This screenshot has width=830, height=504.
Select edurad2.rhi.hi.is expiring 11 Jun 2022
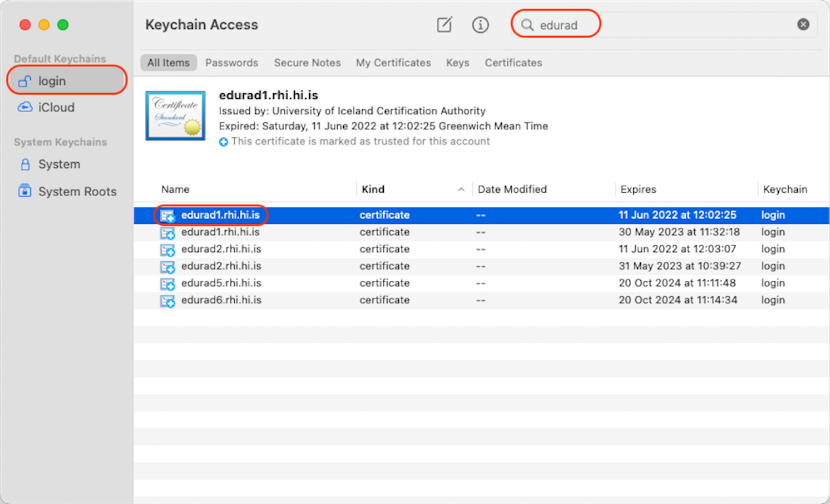pyautogui.click(x=482, y=249)
